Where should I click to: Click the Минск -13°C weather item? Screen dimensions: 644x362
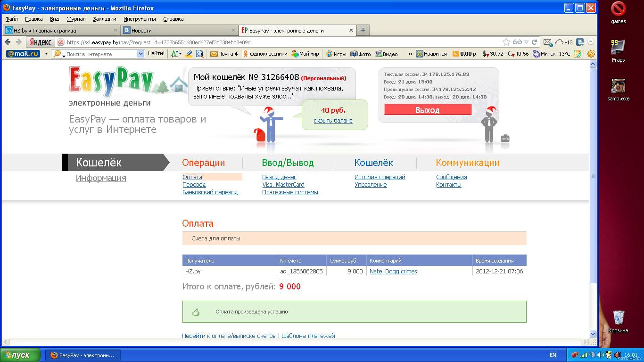coord(552,54)
